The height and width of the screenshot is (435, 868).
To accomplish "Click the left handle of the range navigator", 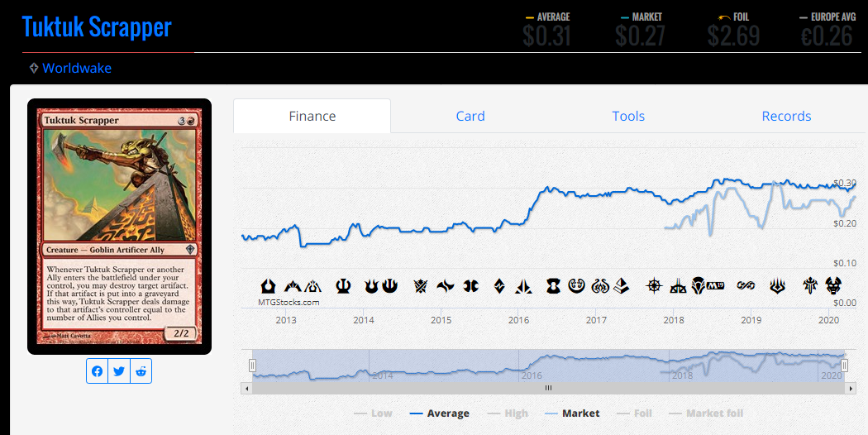I will [252, 366].
